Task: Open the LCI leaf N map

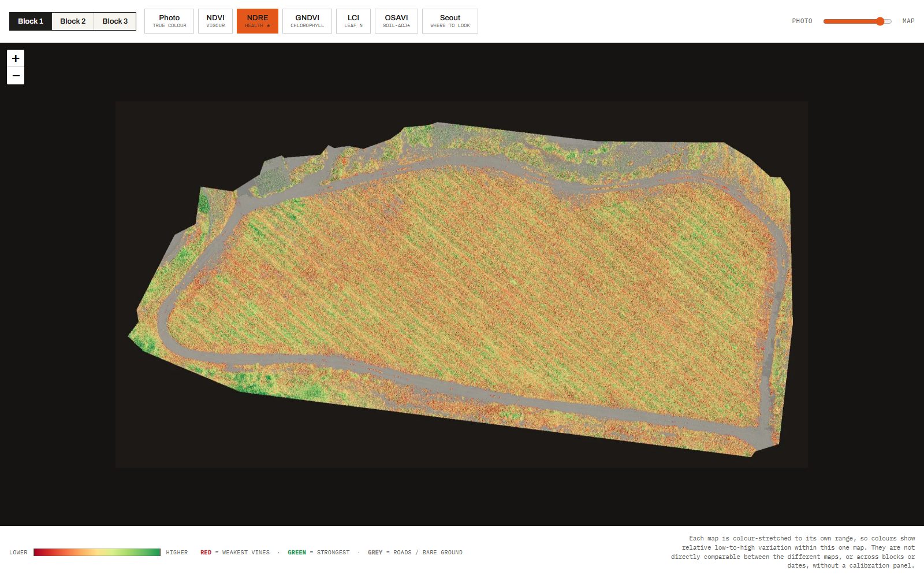Action: tap(353, 21)
